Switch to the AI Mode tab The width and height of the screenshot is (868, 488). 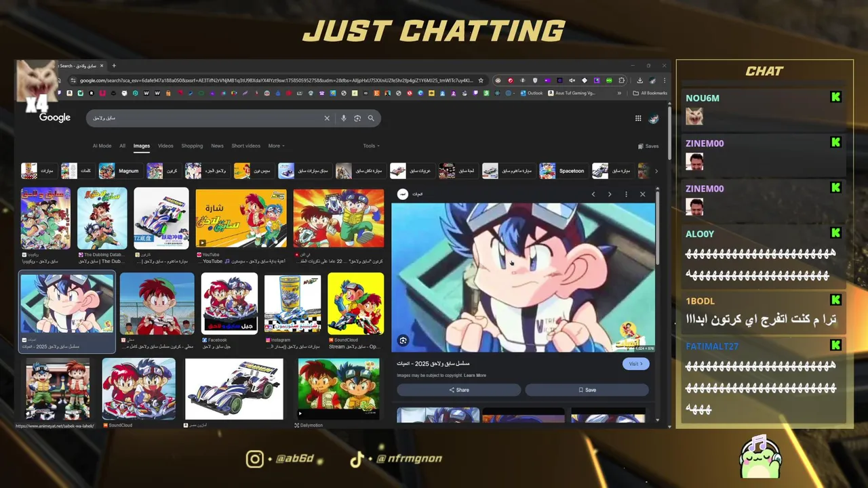[x=102, y=146]
